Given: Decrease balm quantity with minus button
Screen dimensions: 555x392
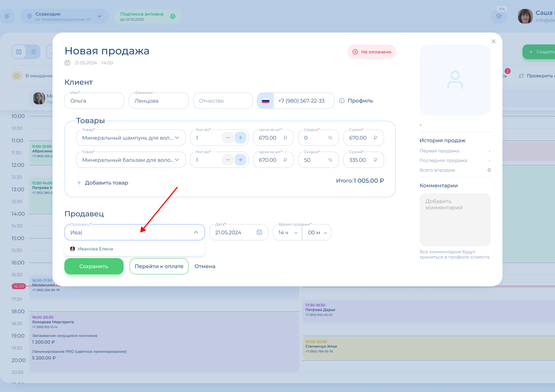Looking at the screenshot, I should 228,160.
